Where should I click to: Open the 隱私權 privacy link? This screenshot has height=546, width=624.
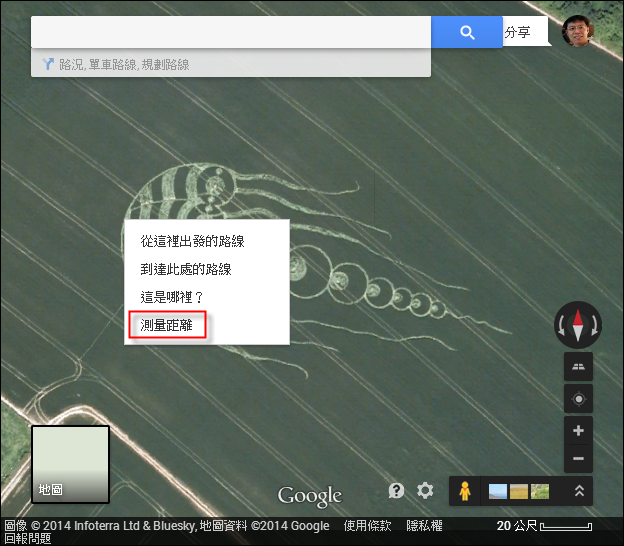click(424, 526)
